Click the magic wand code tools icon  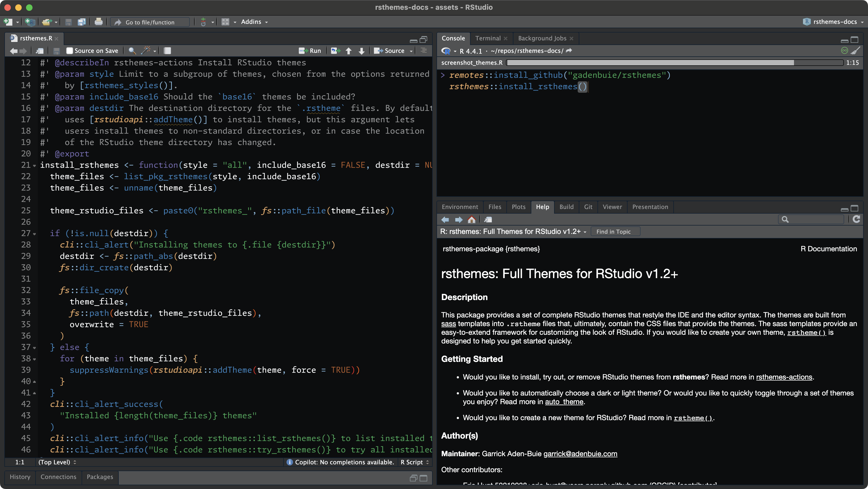tap(146, 50)
